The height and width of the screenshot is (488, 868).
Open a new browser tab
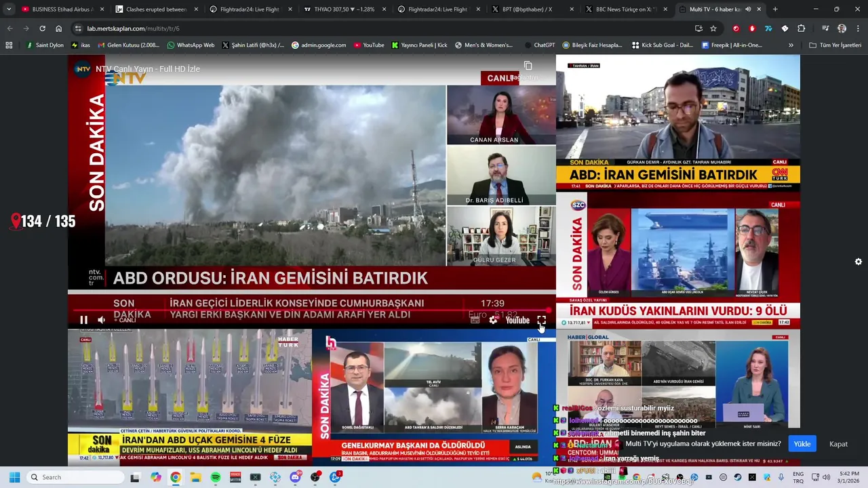point(775,9)
